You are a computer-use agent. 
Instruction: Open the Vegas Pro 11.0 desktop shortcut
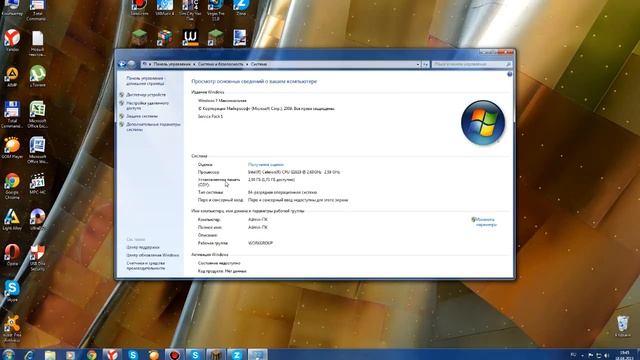coord(216,10)
